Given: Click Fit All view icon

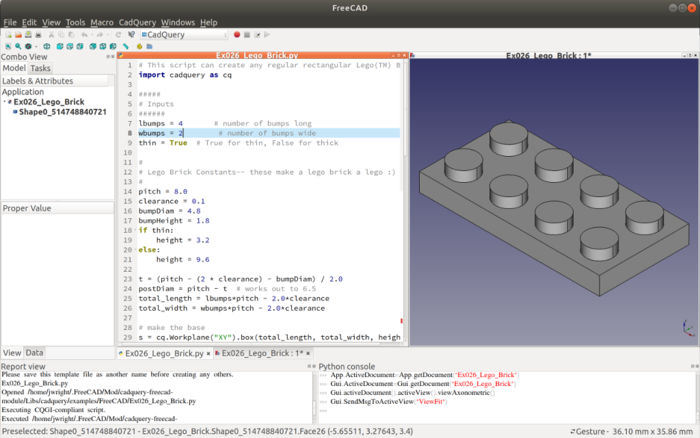Looking at the screenshot, I should [x=7, y=46].
